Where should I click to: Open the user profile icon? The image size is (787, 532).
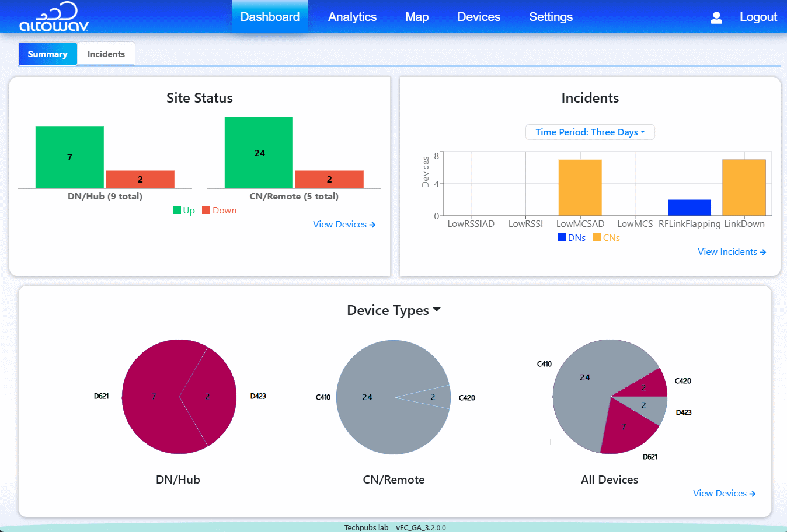tap(716, 17)
